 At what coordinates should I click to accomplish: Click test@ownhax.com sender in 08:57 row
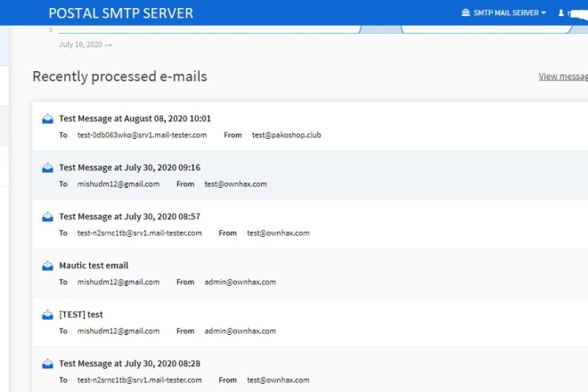tap(278, 233)
